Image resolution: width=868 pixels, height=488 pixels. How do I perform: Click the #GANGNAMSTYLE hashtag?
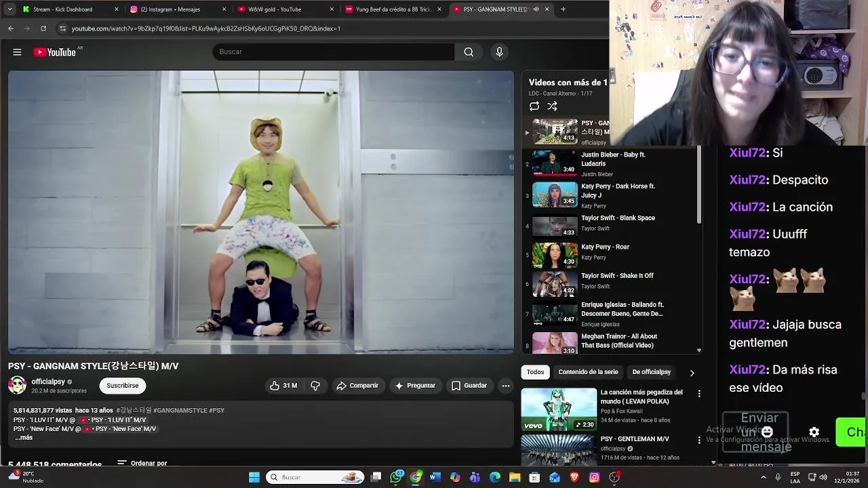click(180, 411)
